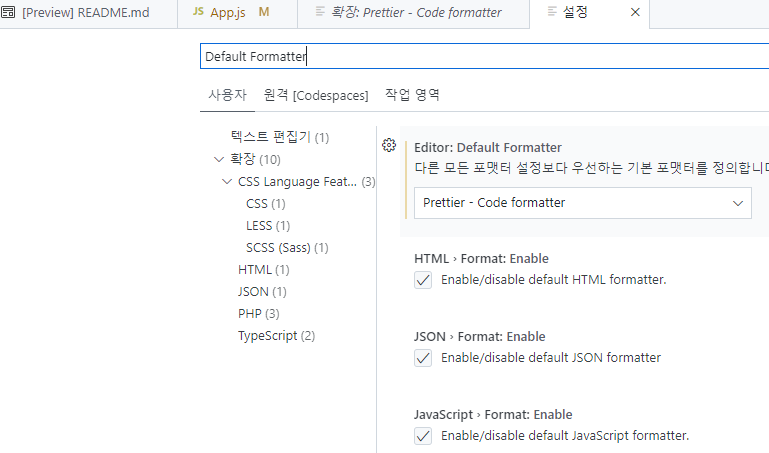Toggle the JSON Format Enable checkbox
The width and height of the screenshot is (769, 453).
[423, 358]
